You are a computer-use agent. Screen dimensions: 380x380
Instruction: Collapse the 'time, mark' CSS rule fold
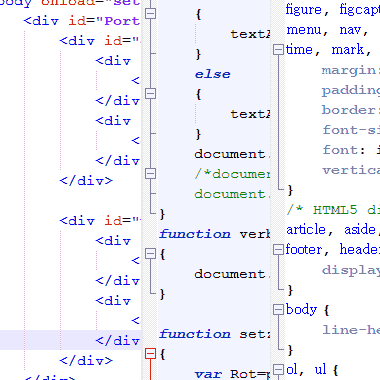[278, 50]
